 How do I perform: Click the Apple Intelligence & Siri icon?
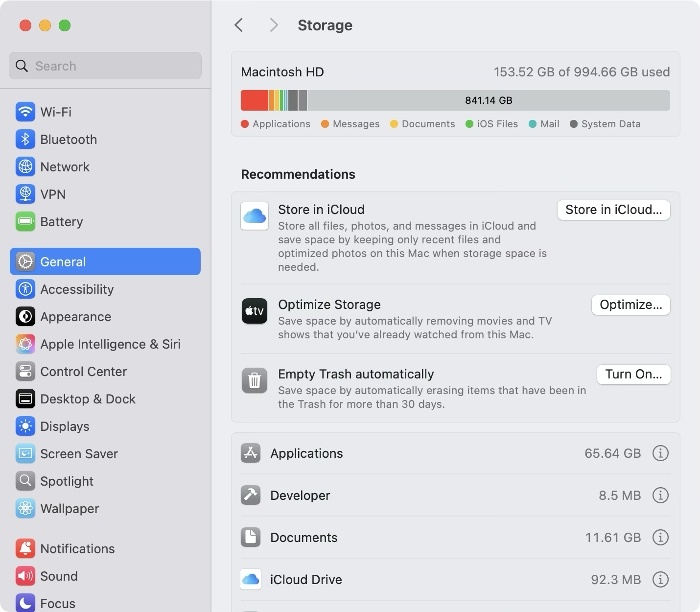click(x=25, y=344)
